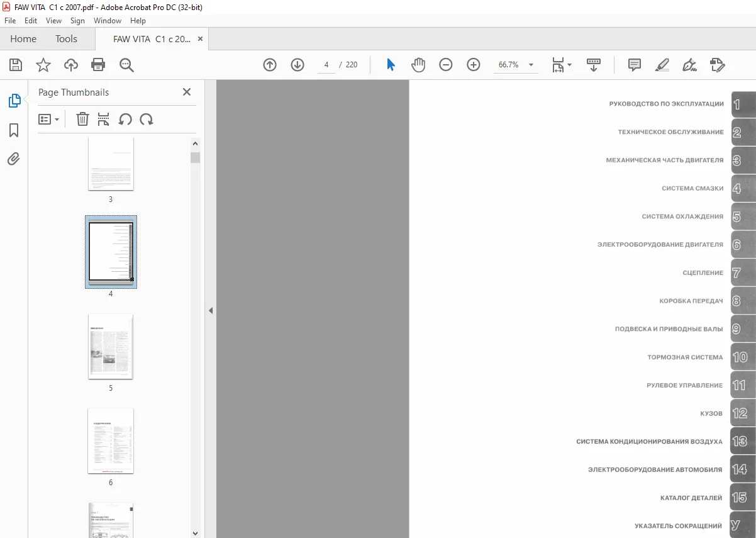Open the Window menu
The image size is (756, 538).
[108, 21]
